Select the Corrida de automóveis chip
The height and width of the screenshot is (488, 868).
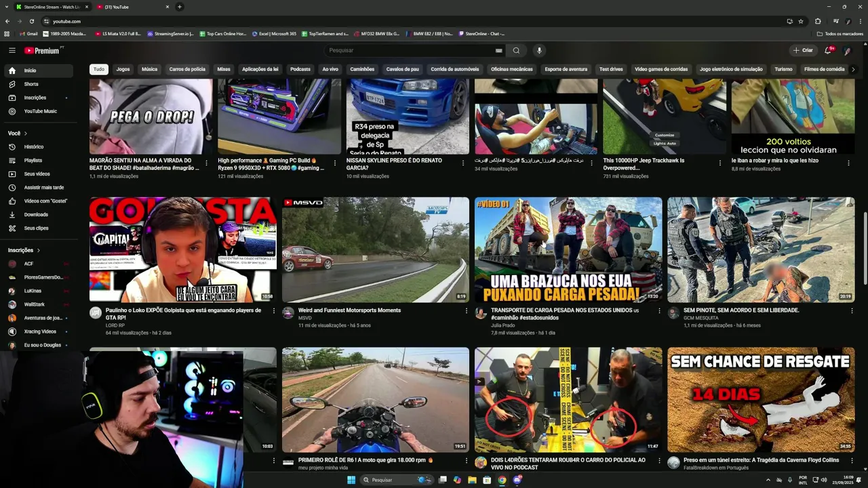[x=455, y=69]
